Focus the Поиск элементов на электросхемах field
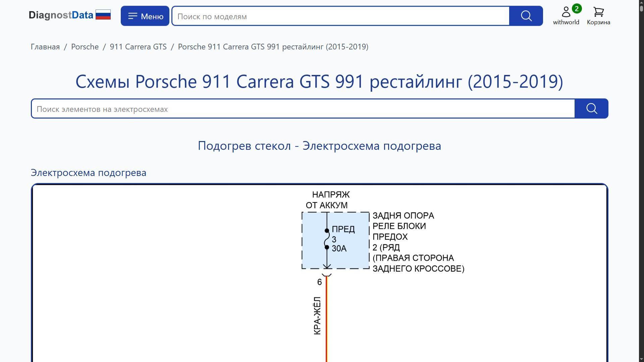The width and height of the screenshot is (644, 362). [x=303, y=108]
